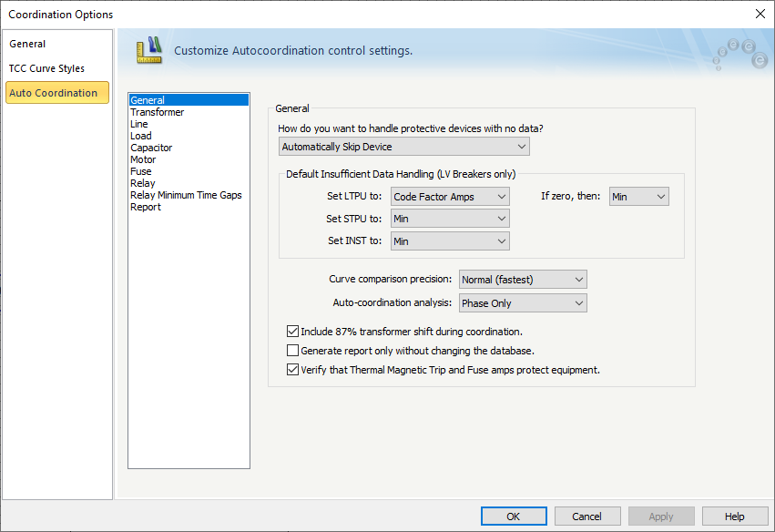775x532 pixels.
Task: Switch to TCC Curve Styles page
Action: [46, 68]
